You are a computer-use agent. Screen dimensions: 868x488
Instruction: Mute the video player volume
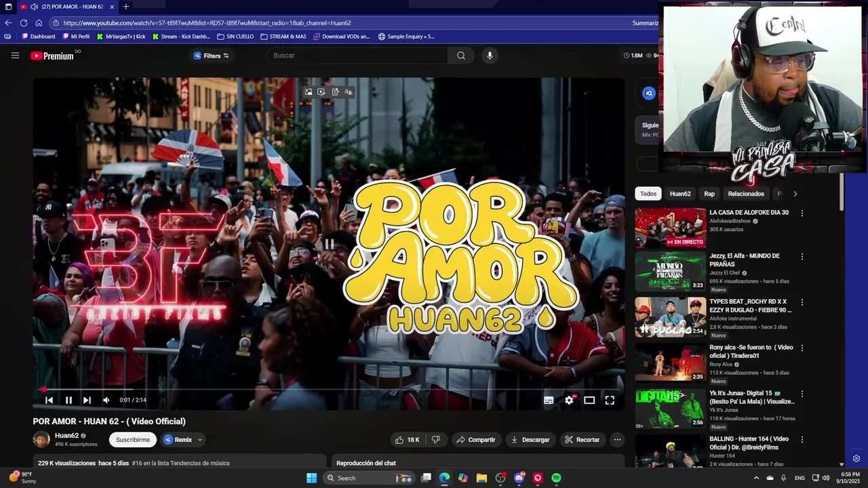(106, 400)
